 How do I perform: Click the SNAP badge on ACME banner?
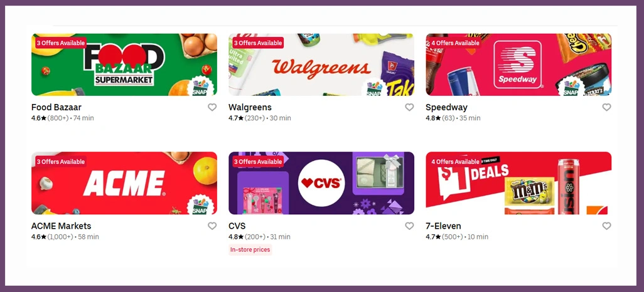point(201,205)
